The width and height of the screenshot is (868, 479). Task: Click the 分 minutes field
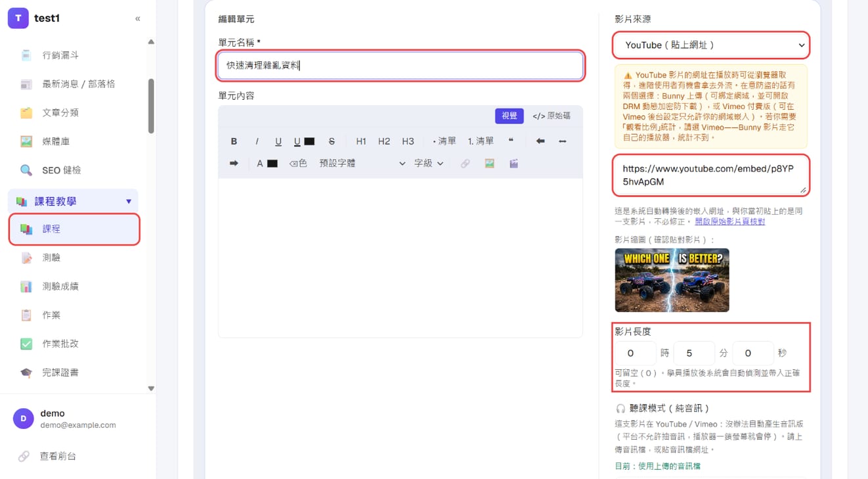click(x=694, y=354)
